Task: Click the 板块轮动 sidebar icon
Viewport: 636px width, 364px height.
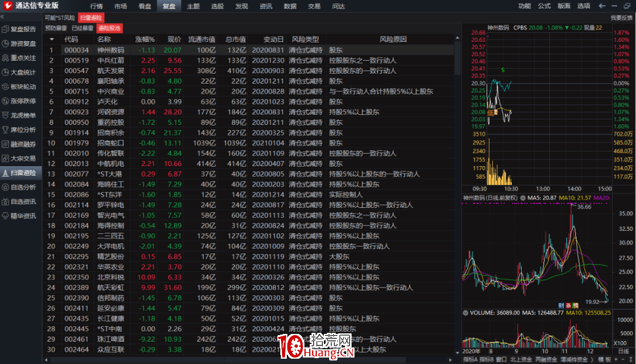Action: pos(5,87)
